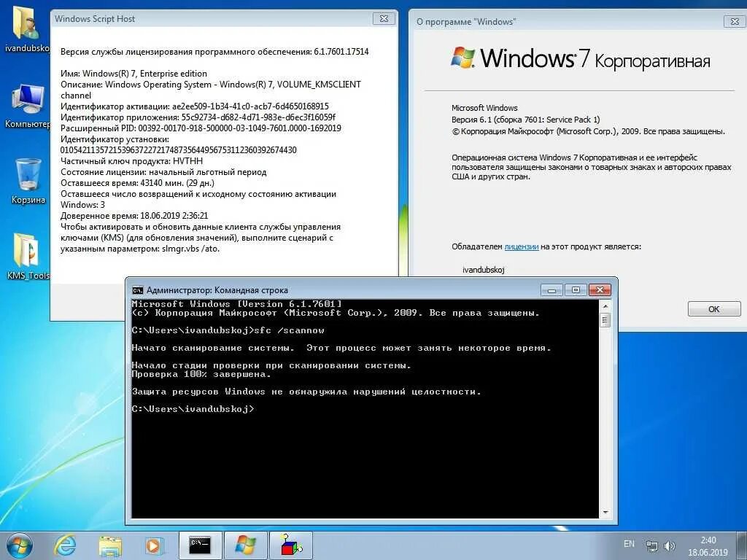Screen dimensions: 747x560
Task: Close the Command Prompt window
Action: [x=600, y=290]
